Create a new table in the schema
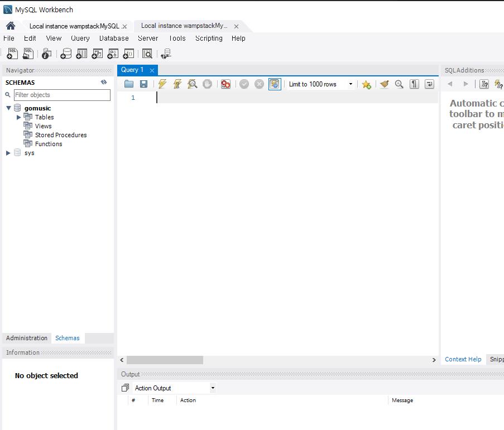504x430 pixels. click(x=81, y=54)
